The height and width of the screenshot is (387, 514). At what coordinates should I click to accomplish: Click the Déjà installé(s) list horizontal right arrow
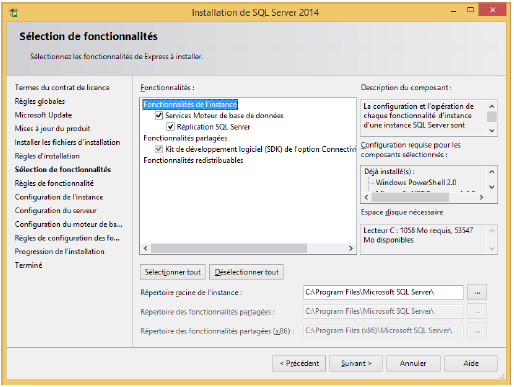[481, 197]
